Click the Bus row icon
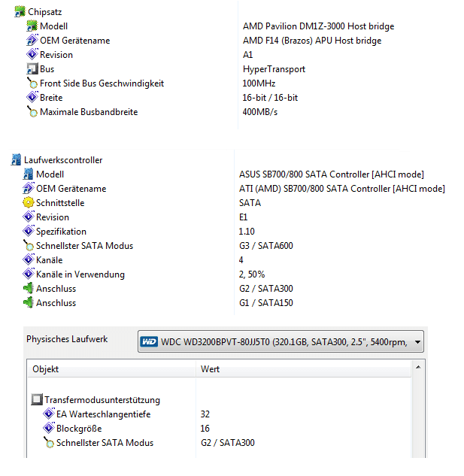The width and height of the screenshot is (464, 476). 32,68
